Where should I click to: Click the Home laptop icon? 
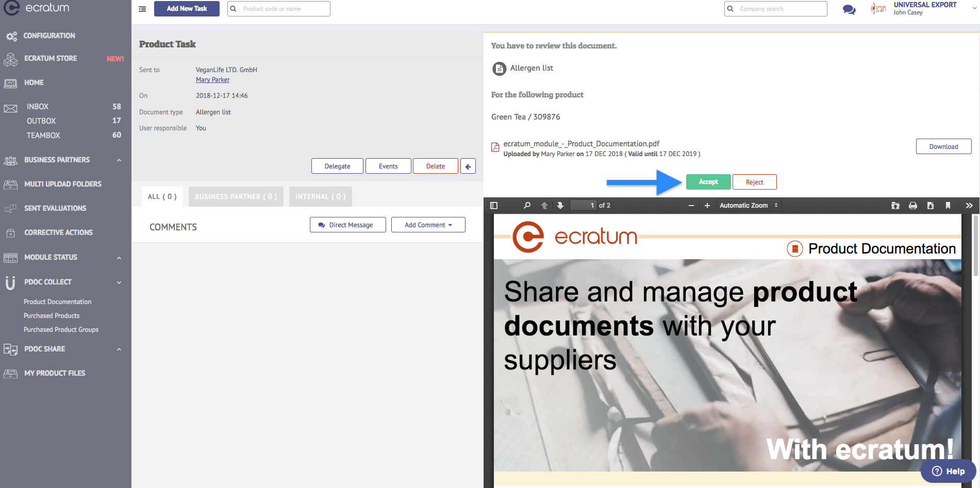11,83
